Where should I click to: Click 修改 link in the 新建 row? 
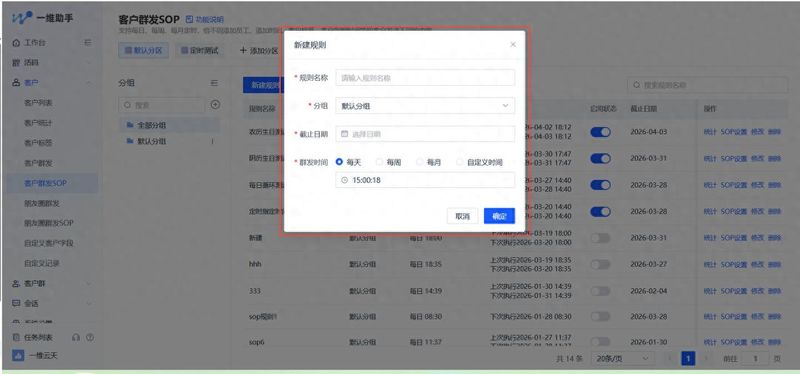(x=757, y=238)
